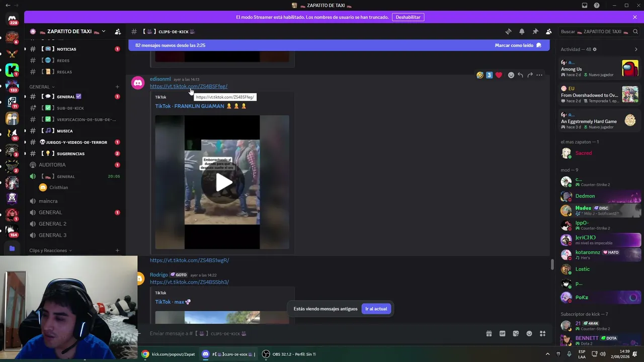Open the emoji picker in message bar
644x362 pixels.
(529, 333)
